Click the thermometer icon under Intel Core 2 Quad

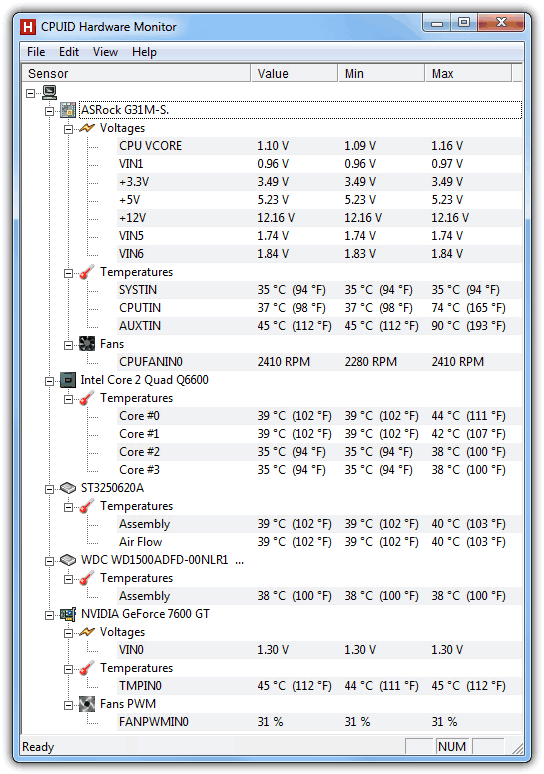click(87, 398)
